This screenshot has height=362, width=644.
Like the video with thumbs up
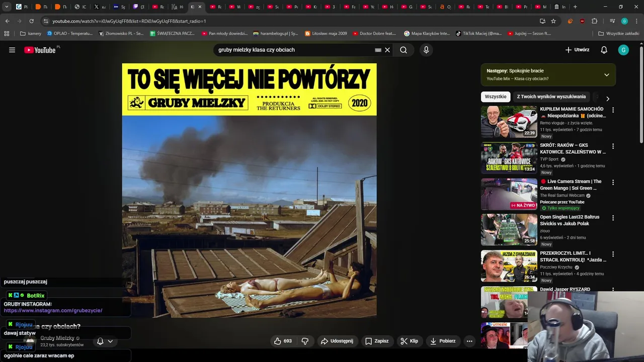[x=282, y=341]
